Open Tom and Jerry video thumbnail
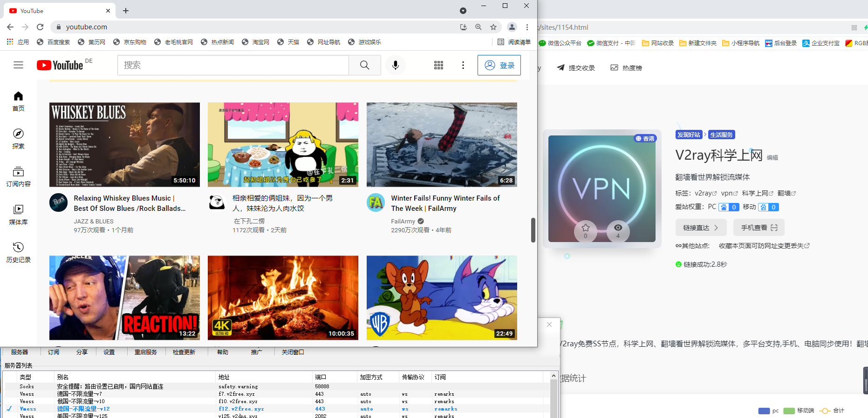This screenshot has height=418, width=868. (x=442, y=298)
